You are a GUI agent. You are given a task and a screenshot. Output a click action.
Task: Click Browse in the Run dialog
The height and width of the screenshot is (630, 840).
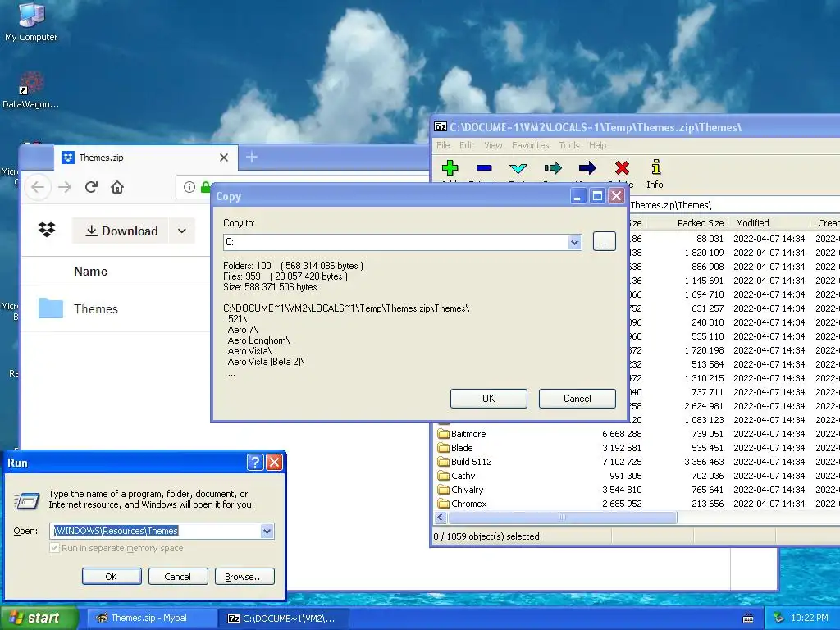(x=244, y=577)
